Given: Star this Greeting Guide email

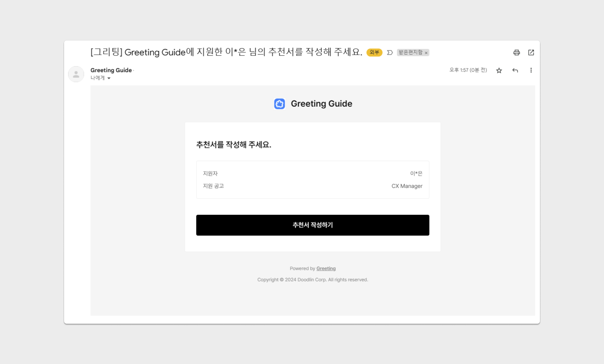Looking at the screenshot, I should 499,70.
